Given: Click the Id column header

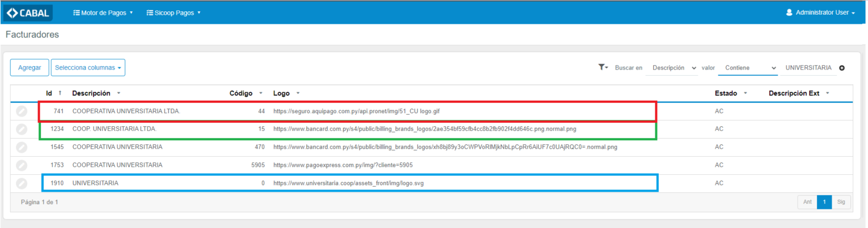Looking at the screenshot, I should [49, 93].
